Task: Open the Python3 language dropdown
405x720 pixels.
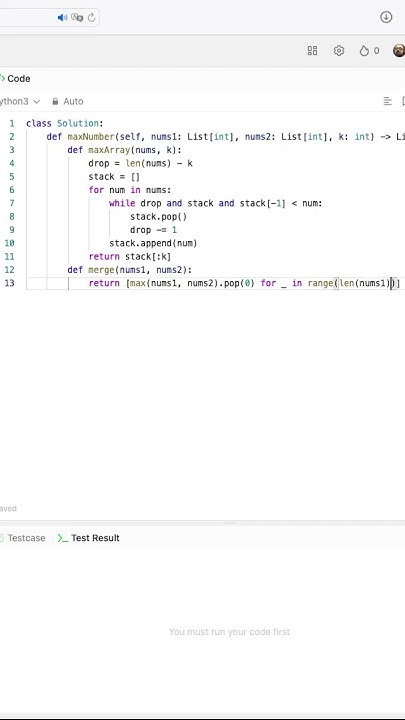Action: point(20,101)
